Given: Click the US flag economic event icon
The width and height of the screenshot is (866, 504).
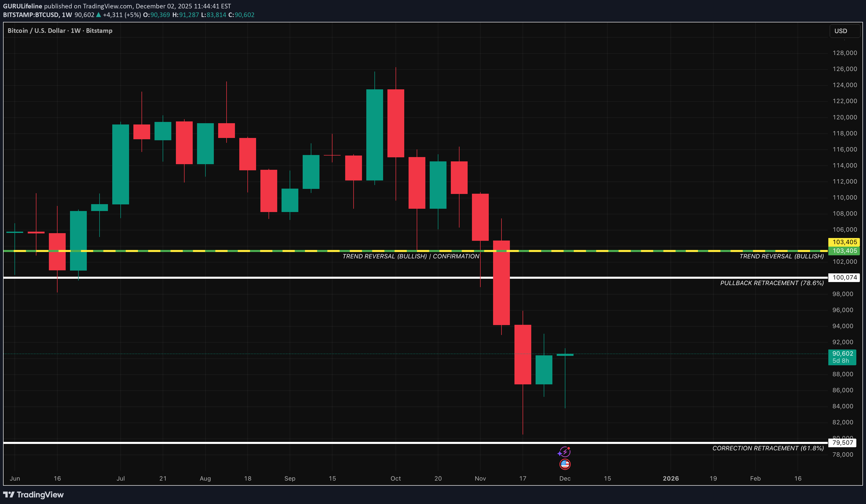Looking at the screenshot, I should click(x=565, y=464).
